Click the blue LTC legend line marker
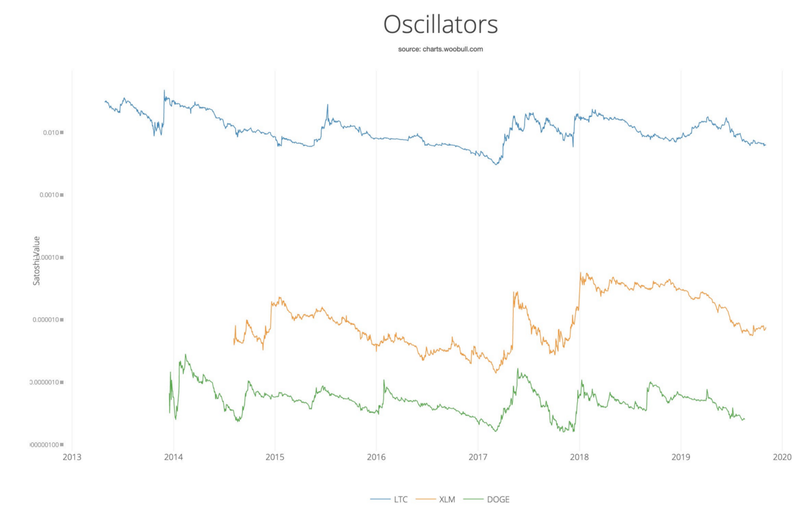This screenshot has height=519, width=812. (380, 499)
